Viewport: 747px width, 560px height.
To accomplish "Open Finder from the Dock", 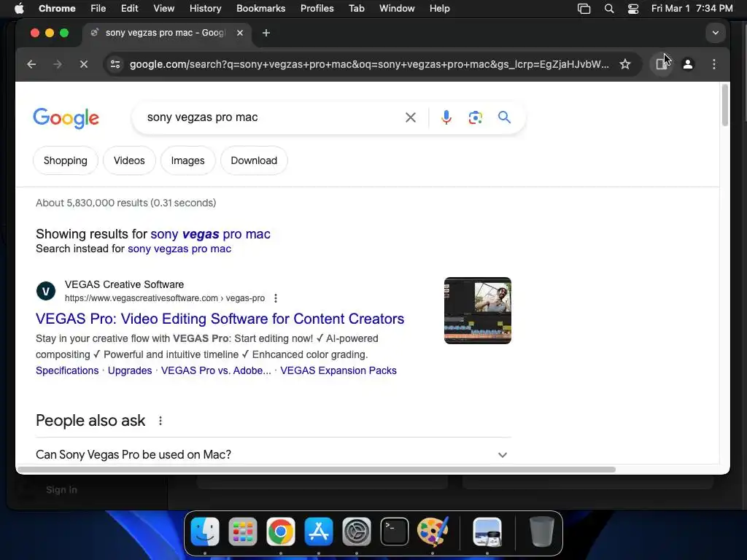I will point(205,532).
